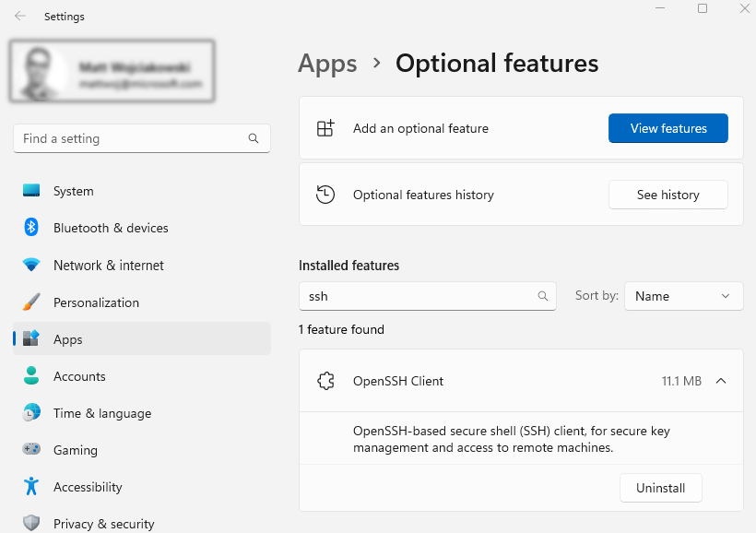The height and width of the screenshot is (533, 756).
Task: Uninstall the OpenSSH Client feature
Action: 660,488
